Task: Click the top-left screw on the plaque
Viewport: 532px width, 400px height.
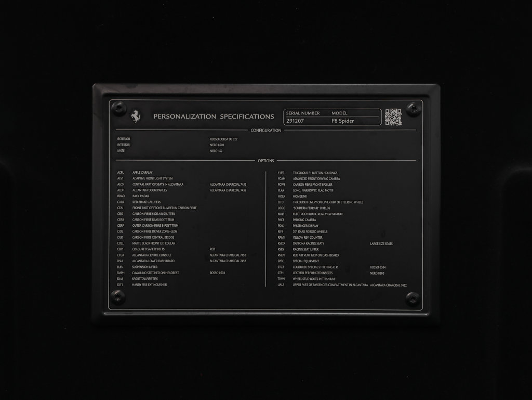Action: click(x=119, y=109)
